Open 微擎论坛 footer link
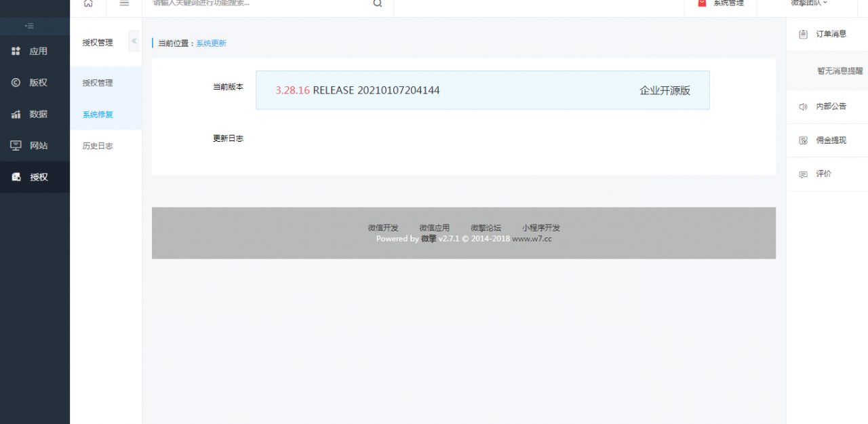 [486, 228]
